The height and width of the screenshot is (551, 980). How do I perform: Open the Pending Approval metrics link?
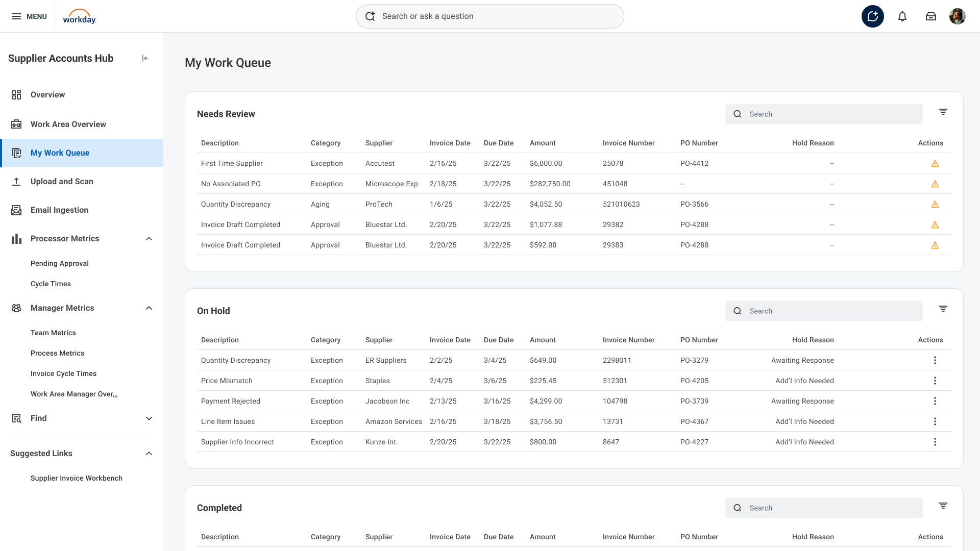tap(59, 263)
